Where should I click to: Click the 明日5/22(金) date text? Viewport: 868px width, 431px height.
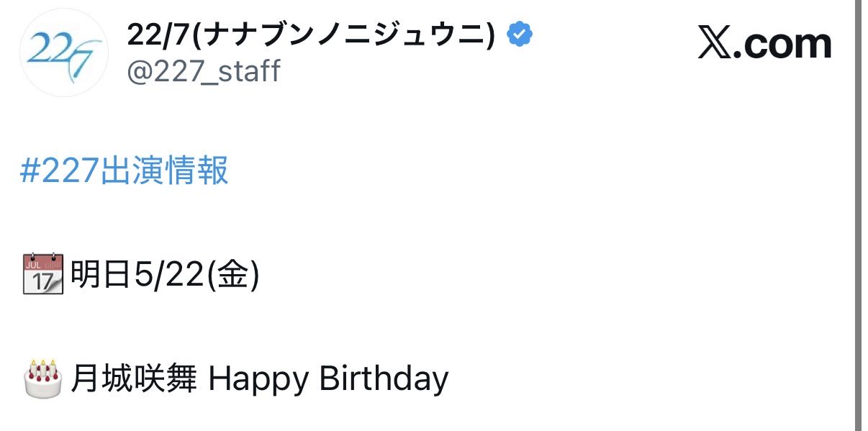click(x=165, y=275)
